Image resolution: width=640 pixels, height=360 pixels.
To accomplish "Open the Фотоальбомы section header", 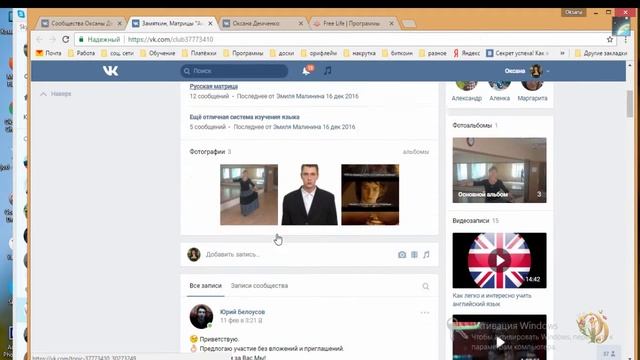I will pyautogui.click(x=472, y=126).
